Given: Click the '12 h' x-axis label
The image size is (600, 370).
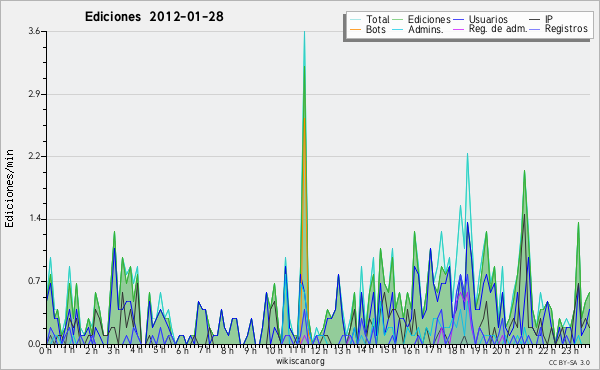Looking at the screenshot, I should click(319, 351).
